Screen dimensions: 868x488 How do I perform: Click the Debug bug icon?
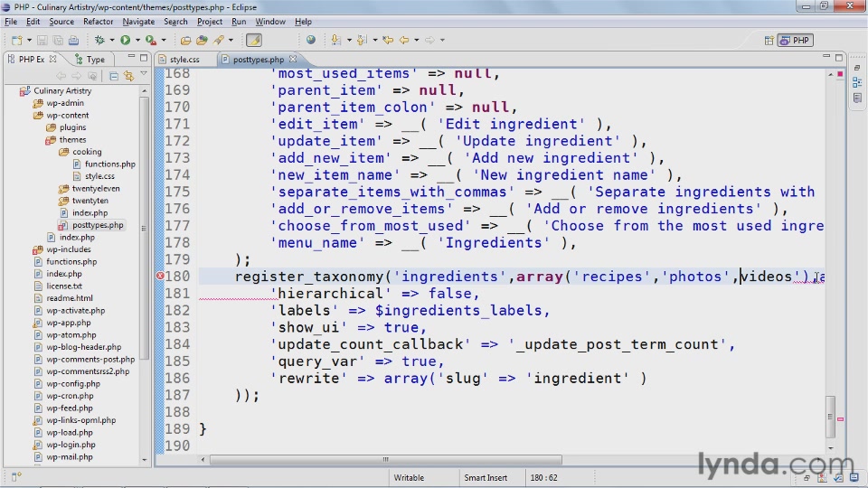(x=99, y=40)
